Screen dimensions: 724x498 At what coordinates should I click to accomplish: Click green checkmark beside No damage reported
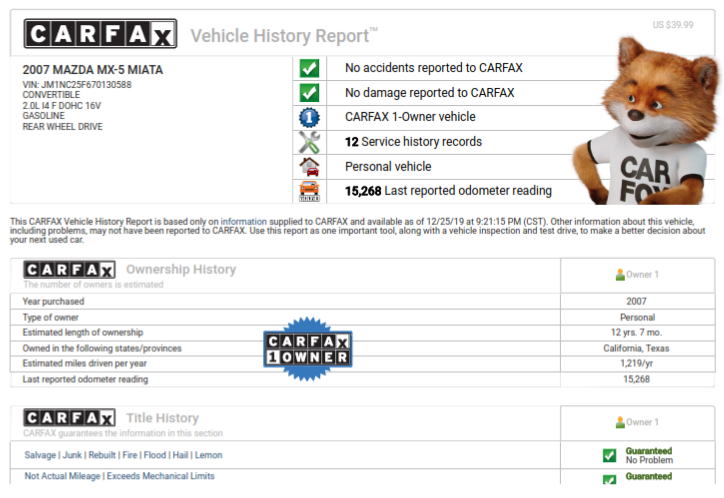click(309, 93)
